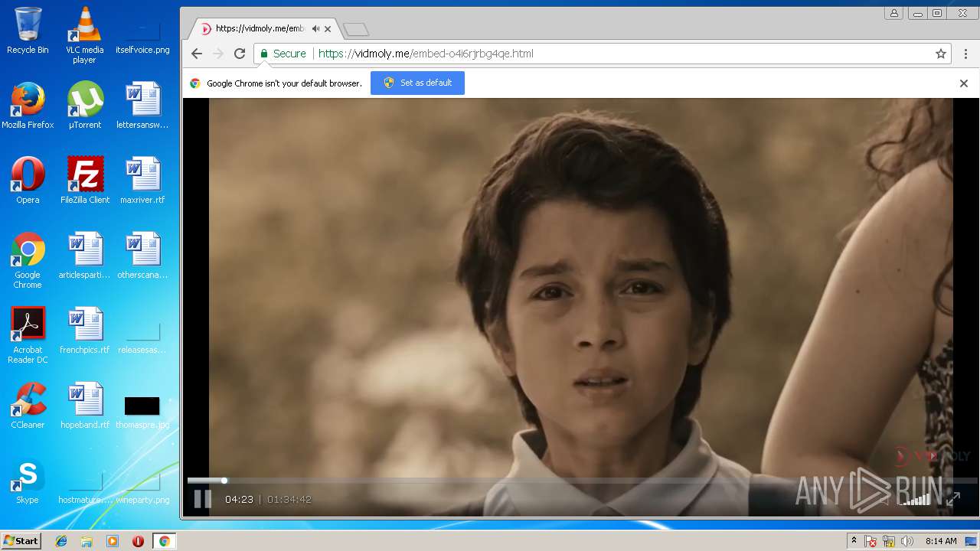This screenshot has width=980, height=551.
Task: Set Chrome as default browser
Action: [417, 83]
